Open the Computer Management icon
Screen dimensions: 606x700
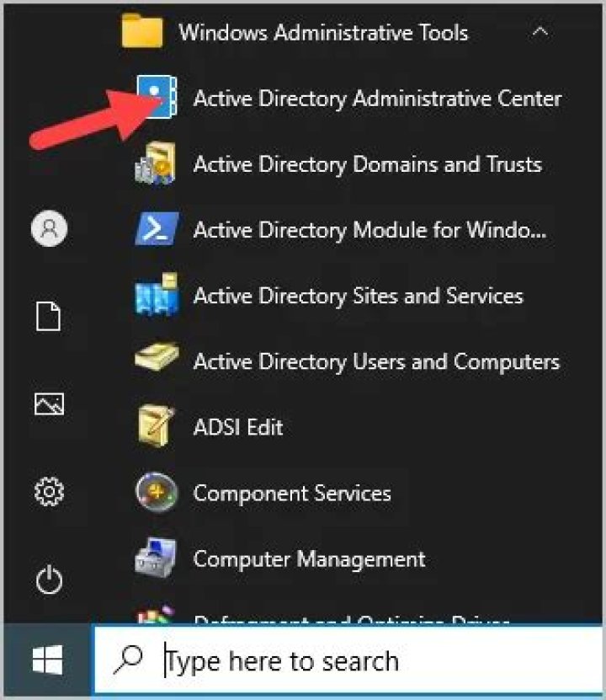click(x=155, y=557)
